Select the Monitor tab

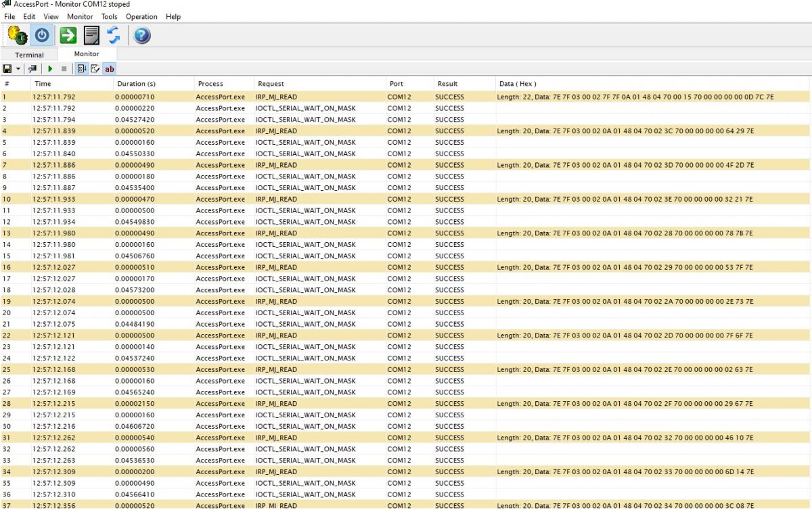(87, 54)
